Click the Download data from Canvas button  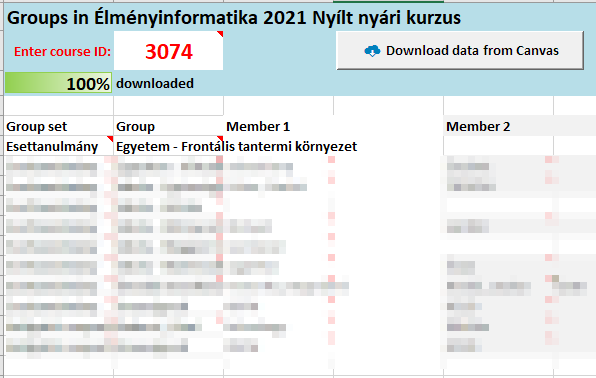[x=460, y=51]
